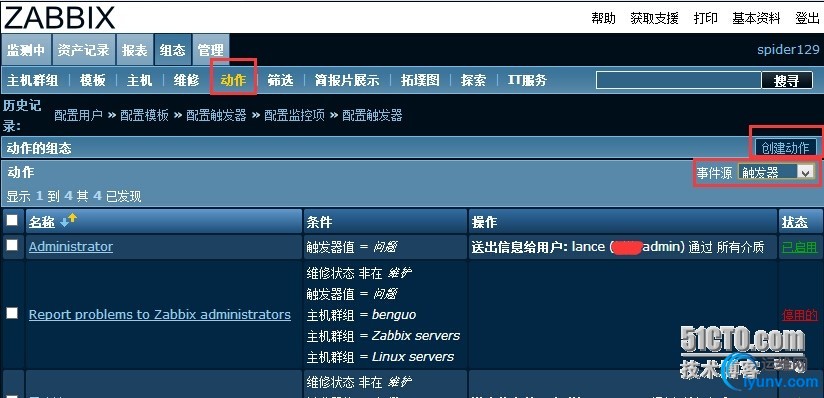Click the 动作的组态 heading
824x398 pixels.
pos(39,148)
